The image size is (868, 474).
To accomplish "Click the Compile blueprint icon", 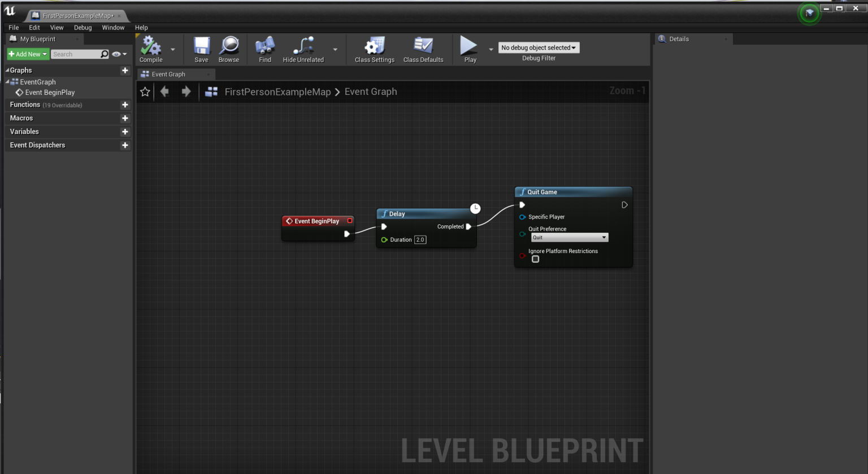I will 151,46.
